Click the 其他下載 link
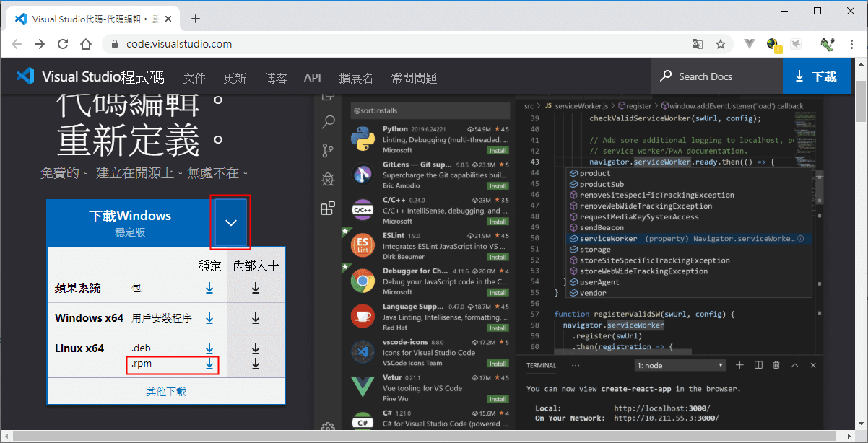The image size is (868, 443). click(165, 390)
